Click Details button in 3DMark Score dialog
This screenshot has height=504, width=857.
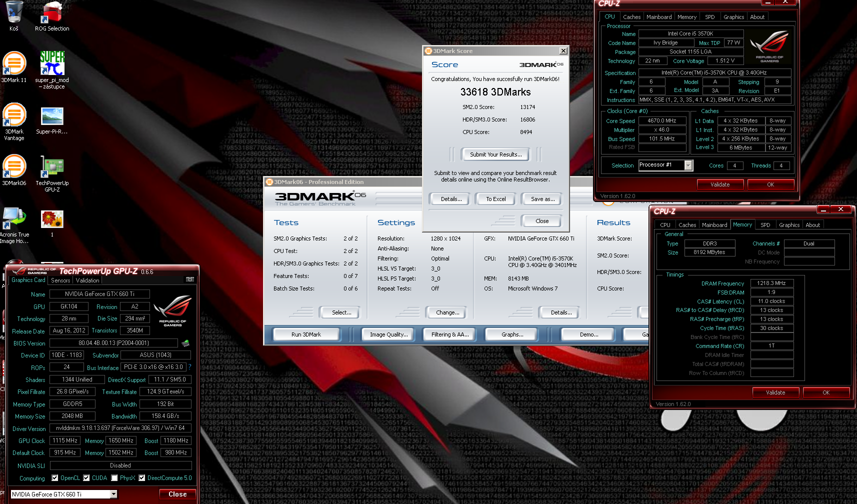pyautogui.click(x=451, y=199)
